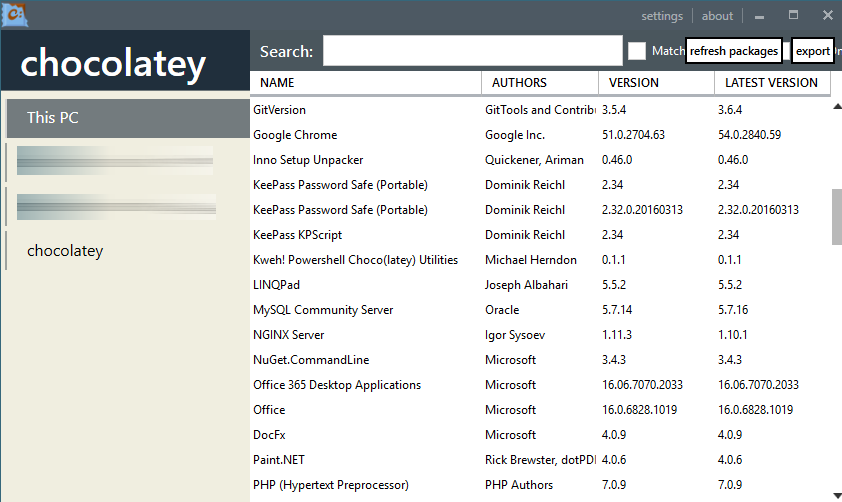The image size is (842, 502).
Task: Select the Paint.NET package row
Action: [282, 460]
